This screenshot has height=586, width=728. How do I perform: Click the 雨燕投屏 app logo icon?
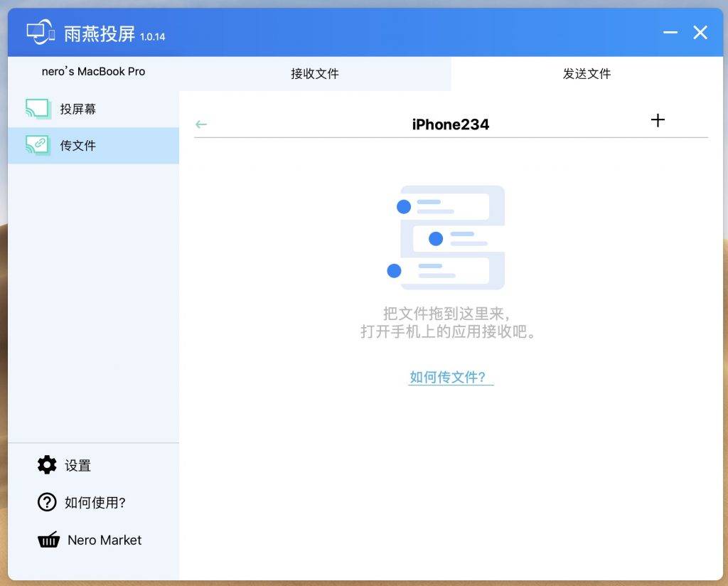[41, 32]
